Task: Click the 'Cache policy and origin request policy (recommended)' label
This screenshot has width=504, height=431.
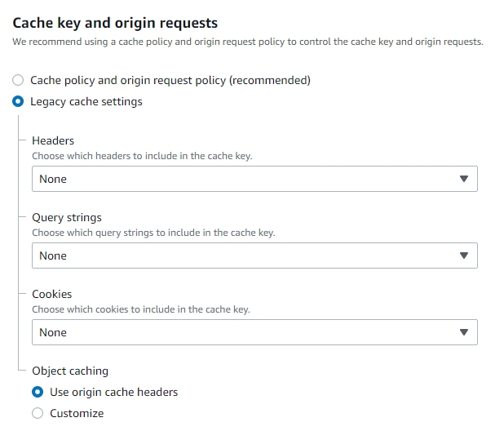Action: click(170, 81)
